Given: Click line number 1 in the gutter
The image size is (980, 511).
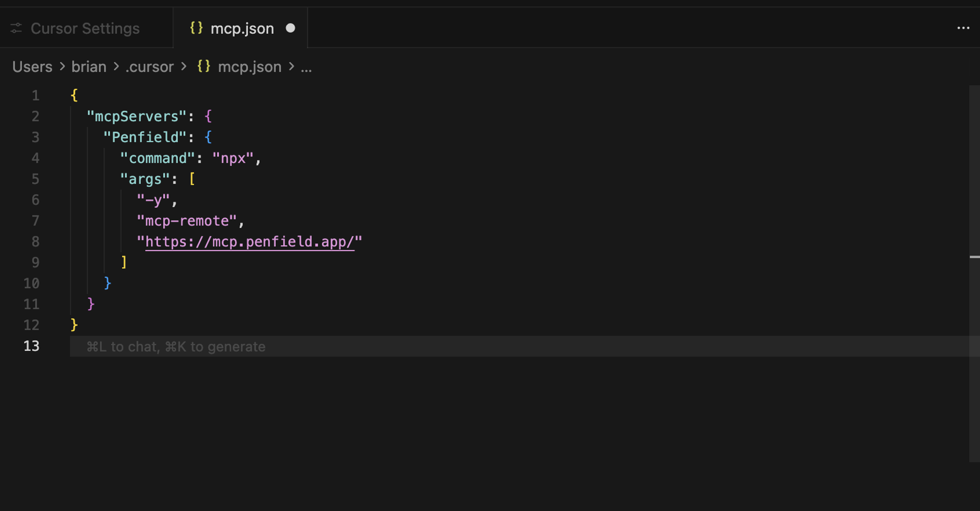Looking at the screenshot, I should 35,95.
